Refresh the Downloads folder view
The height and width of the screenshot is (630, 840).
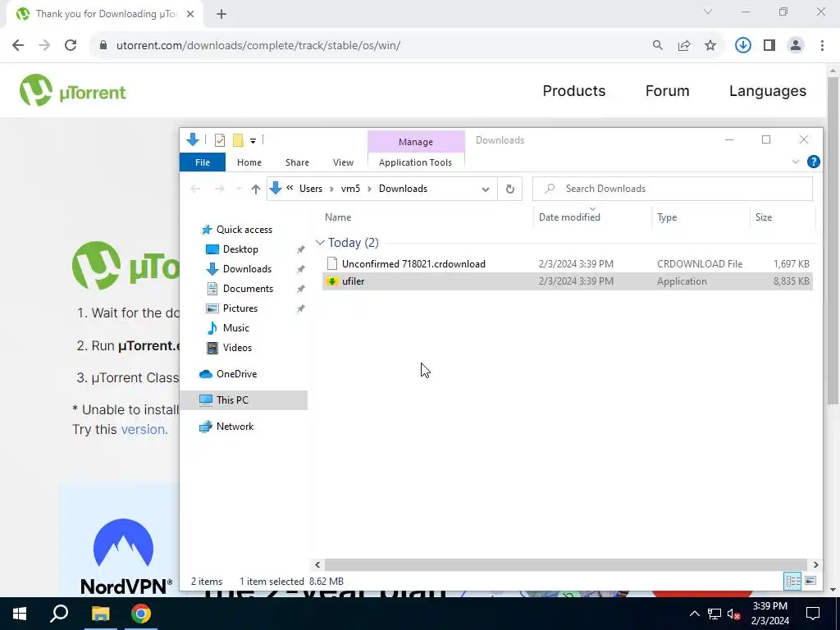pos(510,189)
